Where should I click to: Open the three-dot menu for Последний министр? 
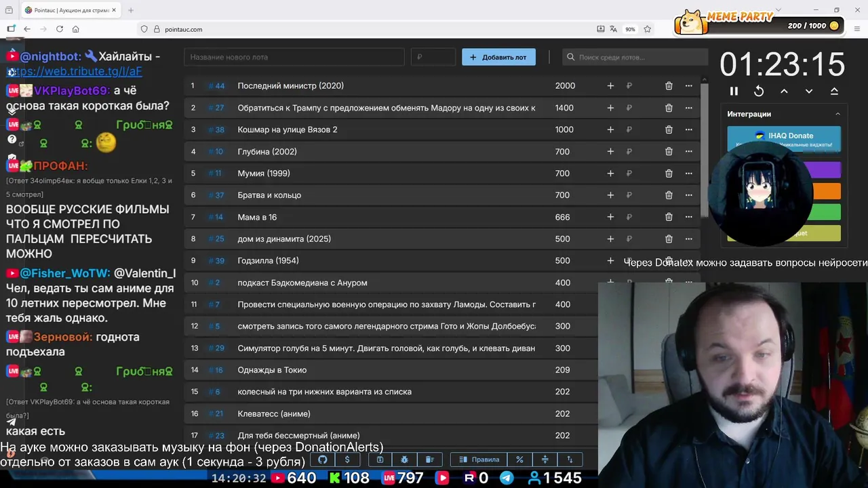click(689, 86)
